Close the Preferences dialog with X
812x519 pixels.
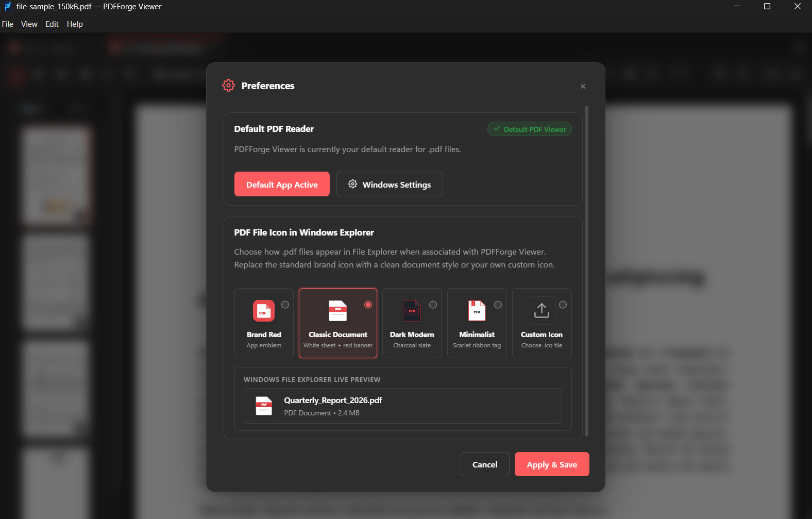583,86
